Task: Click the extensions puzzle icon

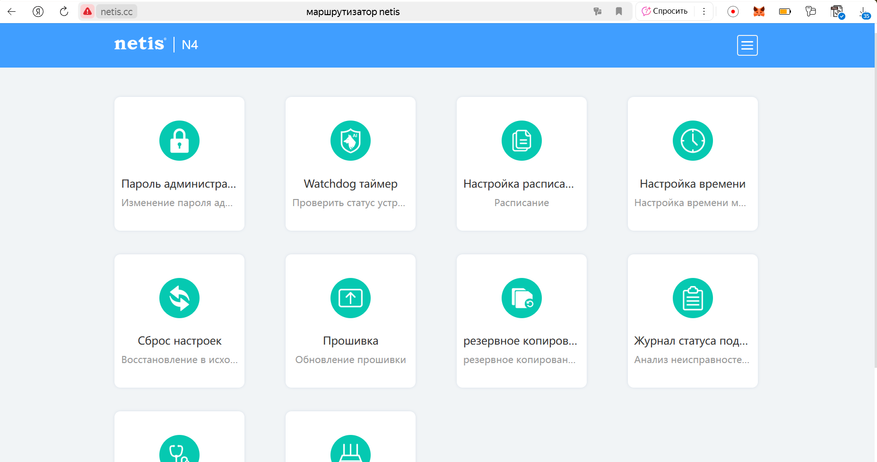Action: tap(810, 11)
